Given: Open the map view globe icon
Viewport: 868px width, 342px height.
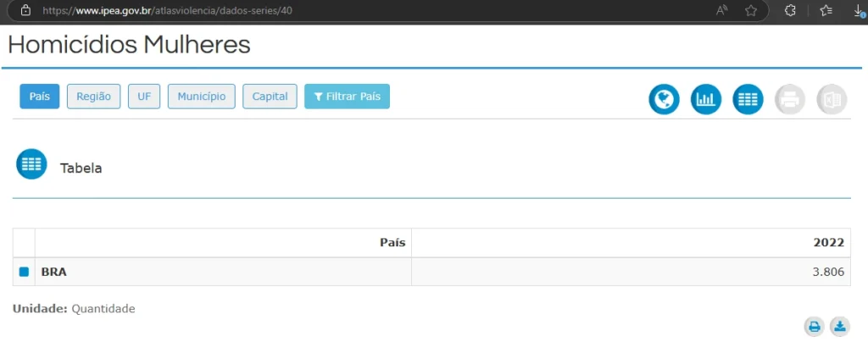Looking at the screenshot, I should coord(664,100).
